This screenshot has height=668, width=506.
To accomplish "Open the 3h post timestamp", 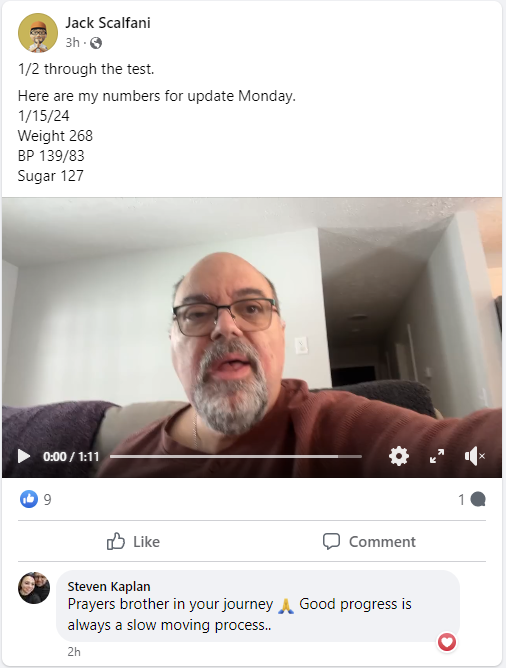I will tap(72, 43).
